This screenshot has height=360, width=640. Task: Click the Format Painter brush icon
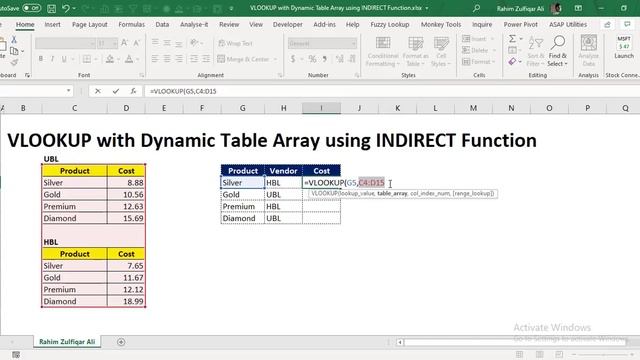click(x=14, y=62)
